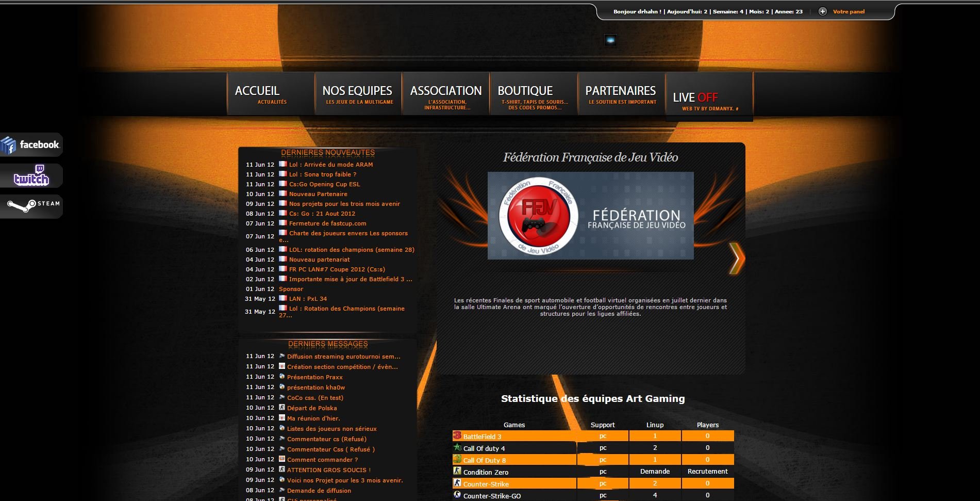Go to the ACCUEIL menu
This screenshot has width=980, height=501.
pyautogui.click(x=271, y=93)
